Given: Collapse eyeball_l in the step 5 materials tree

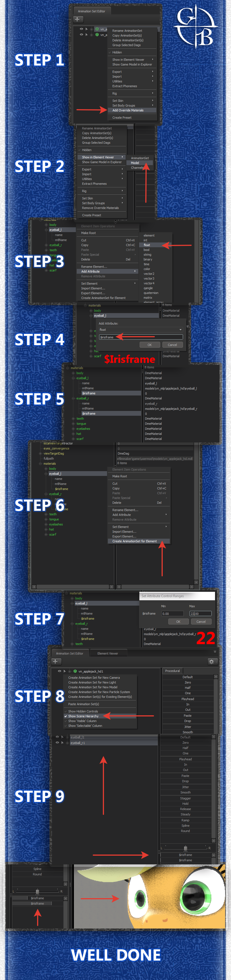Looking at the screenshot, I should 73,378.
